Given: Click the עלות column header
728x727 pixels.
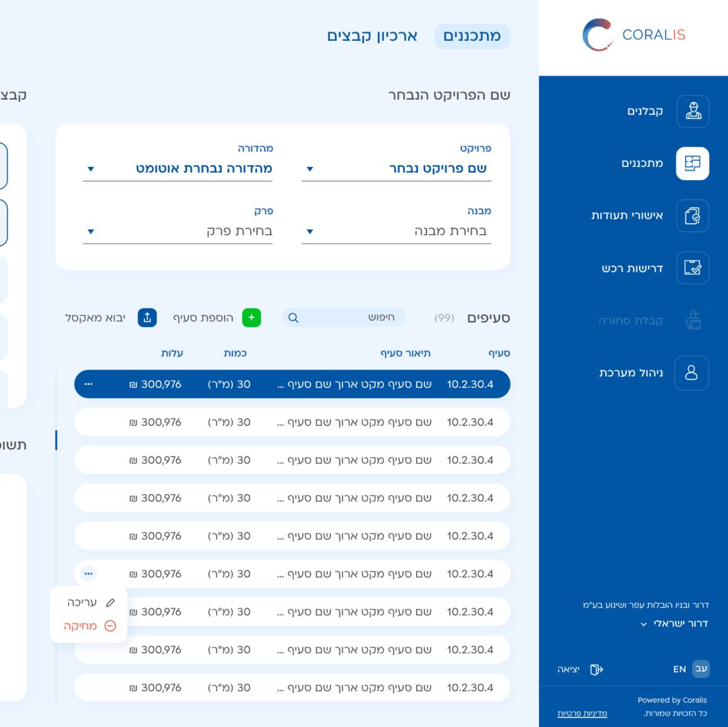Looking at the screenshot, I should (172, 354).
